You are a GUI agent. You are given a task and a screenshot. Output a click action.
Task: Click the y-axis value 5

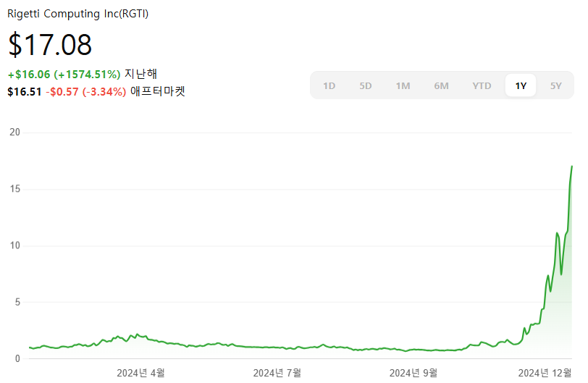(x=17, y=302)
